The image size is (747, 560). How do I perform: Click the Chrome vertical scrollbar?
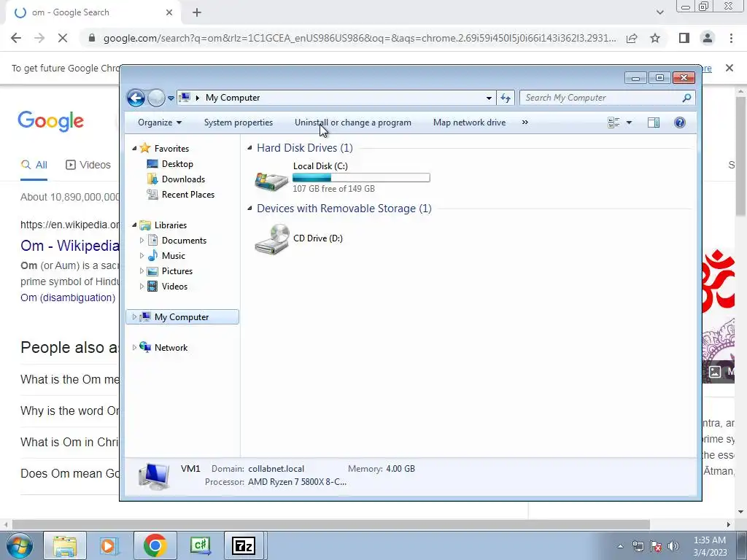tap(741, 156)
